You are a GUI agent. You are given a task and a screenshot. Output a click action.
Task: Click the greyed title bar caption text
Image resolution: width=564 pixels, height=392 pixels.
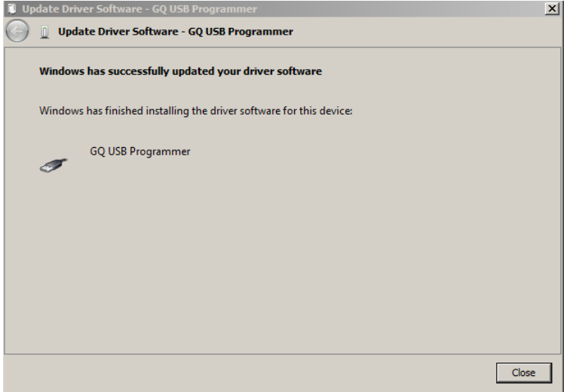[139, 9]
